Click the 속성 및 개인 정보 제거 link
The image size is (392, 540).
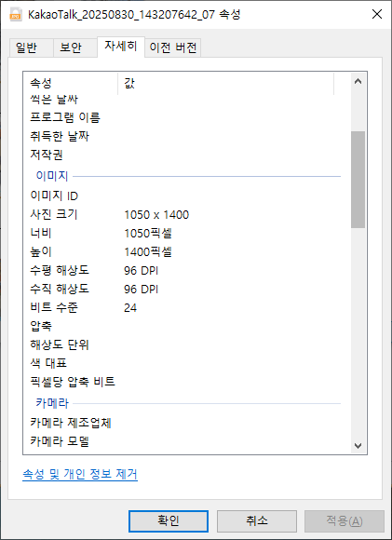point(80,474)
